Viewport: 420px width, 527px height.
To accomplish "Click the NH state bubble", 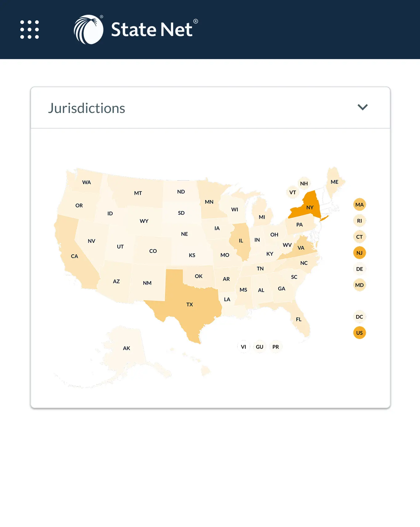I will point(304,184).
